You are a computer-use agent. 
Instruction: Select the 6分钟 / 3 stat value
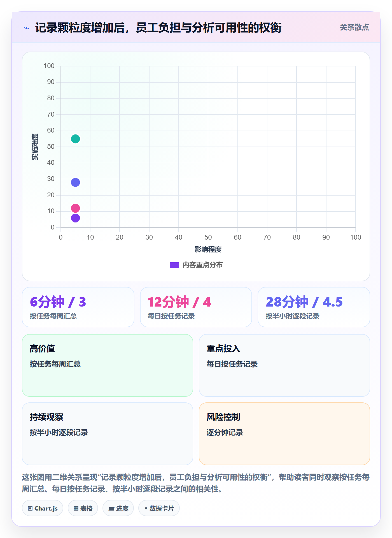pyautogui.click(x=58, y=302)
